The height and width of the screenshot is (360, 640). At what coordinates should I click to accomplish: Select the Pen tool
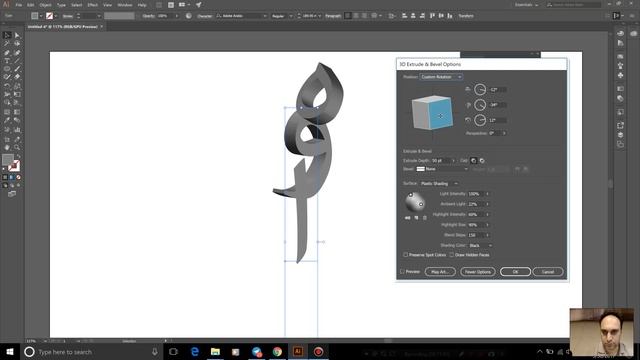[7, 53]
